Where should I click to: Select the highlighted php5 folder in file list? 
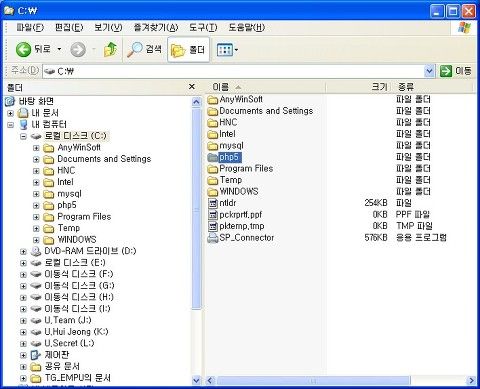click(x=224, y=157)
